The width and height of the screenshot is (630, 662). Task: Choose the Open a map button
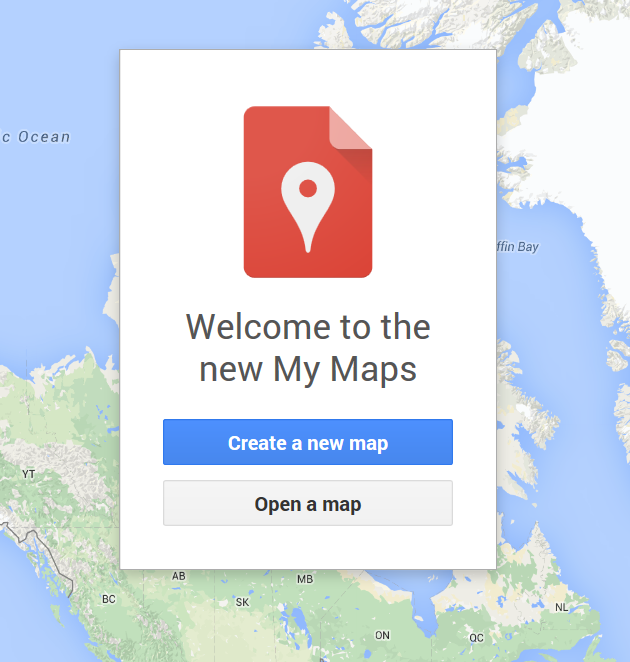pos(308,503)
